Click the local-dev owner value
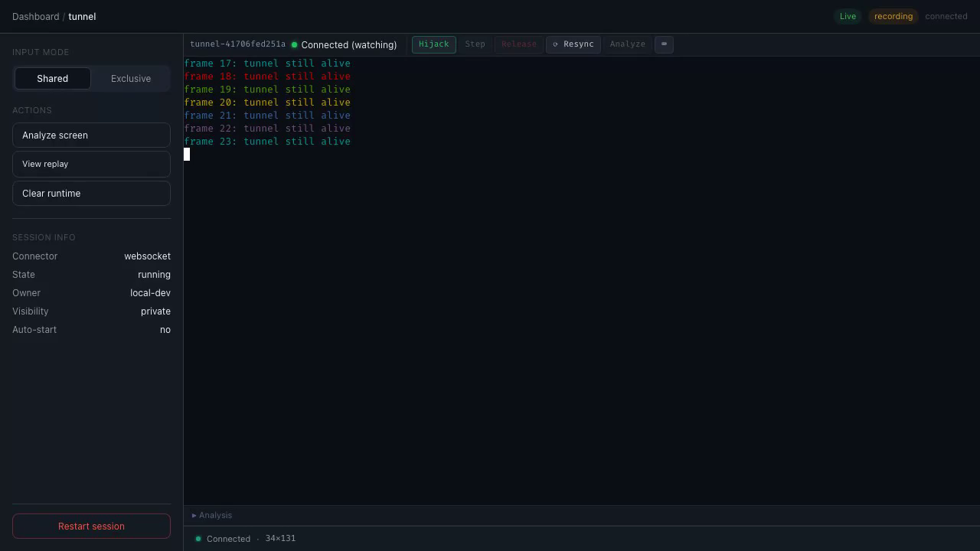The image size is (980, 551). coord(150,293)
